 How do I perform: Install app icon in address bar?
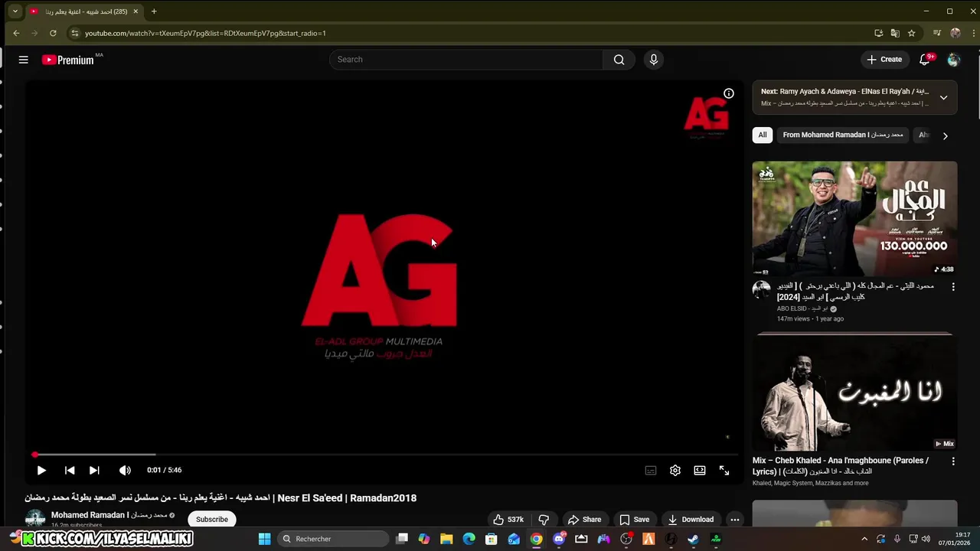[x=878, y=33]
